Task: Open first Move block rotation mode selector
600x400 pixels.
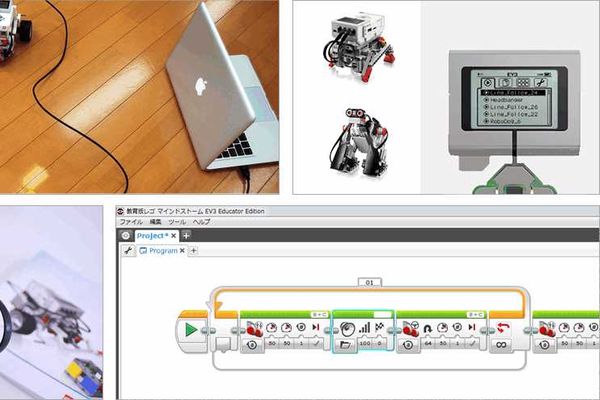Action: coord(253,345)
